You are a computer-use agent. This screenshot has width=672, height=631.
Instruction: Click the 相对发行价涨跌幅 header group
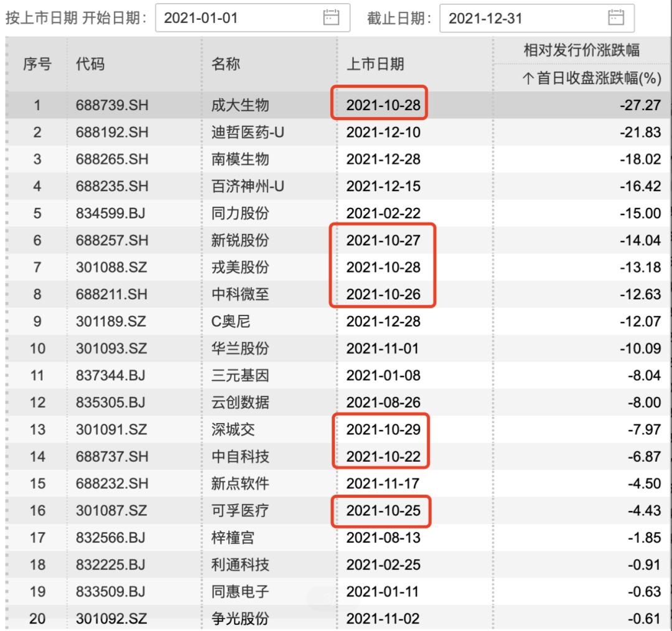[584, 50]
